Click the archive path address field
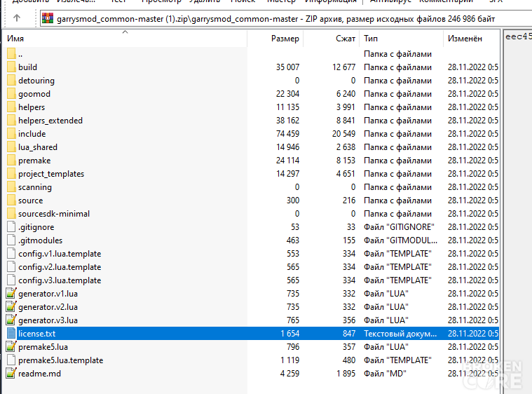 click(x=286, y=18)
